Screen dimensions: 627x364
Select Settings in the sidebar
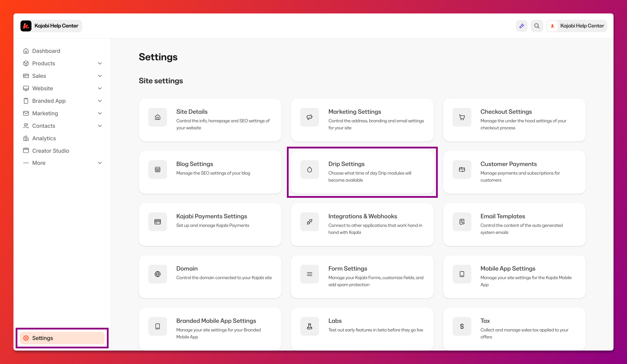click(62, 338)
